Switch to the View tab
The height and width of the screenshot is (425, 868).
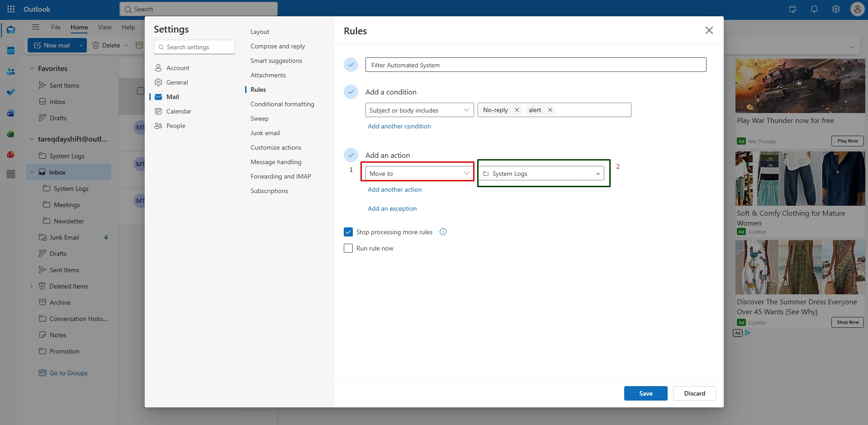[x=104, y=27]
